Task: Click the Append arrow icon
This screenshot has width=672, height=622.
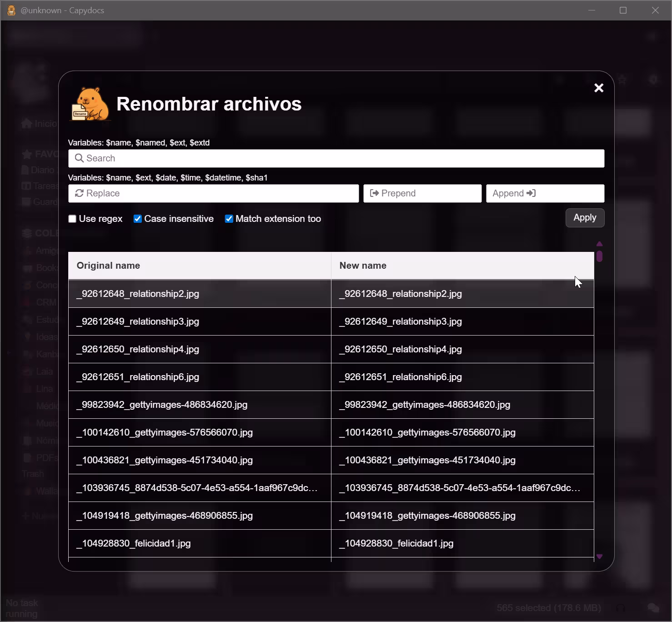Action: 531,193
